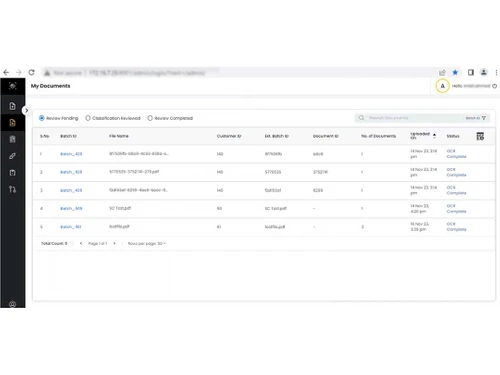
Task: Open the browser profile avatar icon
Action: 484,72
